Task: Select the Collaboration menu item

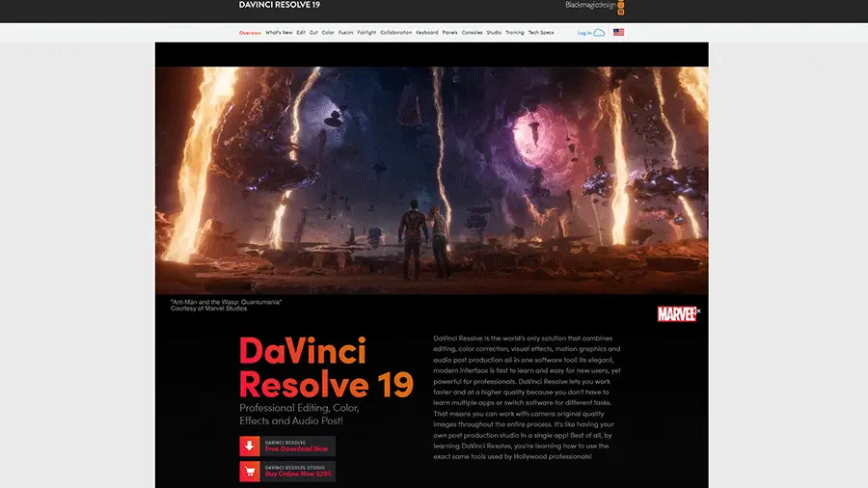Action: point(395,33)
